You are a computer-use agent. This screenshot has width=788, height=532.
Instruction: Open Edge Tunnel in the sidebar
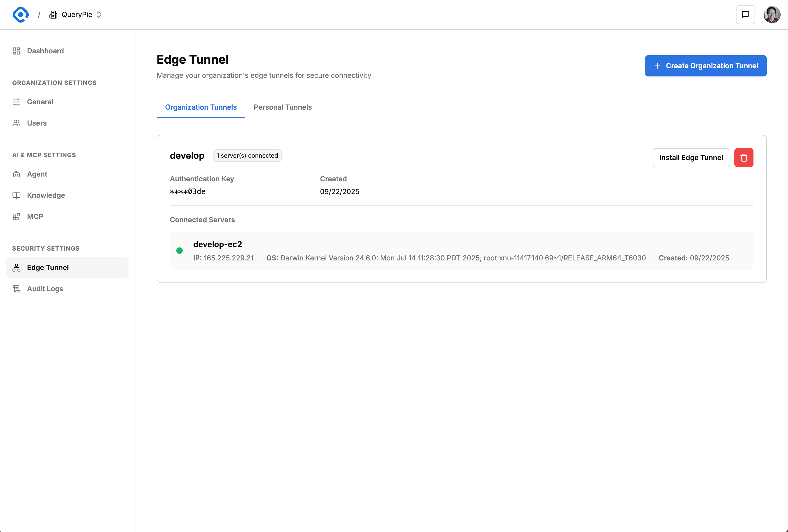(x=48, y=268)
